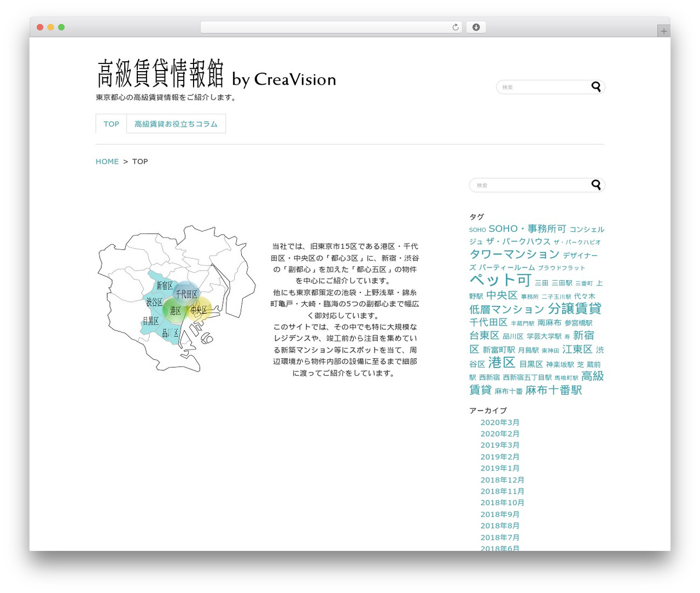The height and width of the screenshot is (593, 700).
Task: Select the 千代田区 tag
Action: click(488, 322)
